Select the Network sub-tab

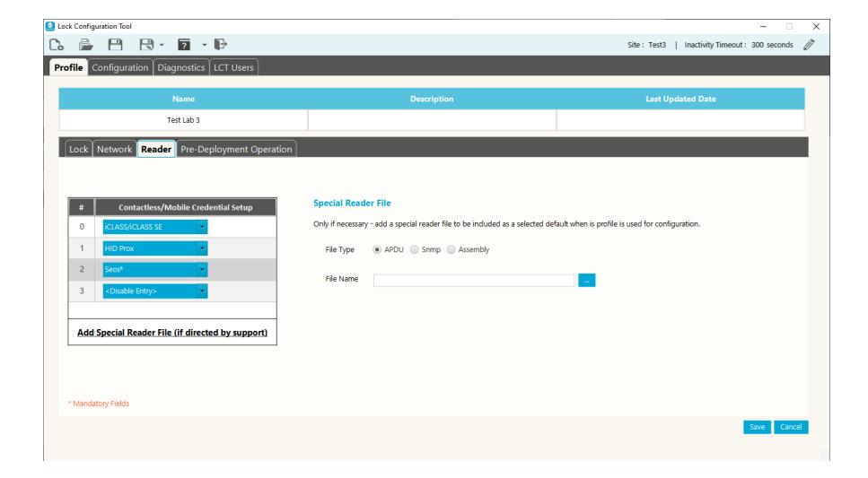pos(115,150)
